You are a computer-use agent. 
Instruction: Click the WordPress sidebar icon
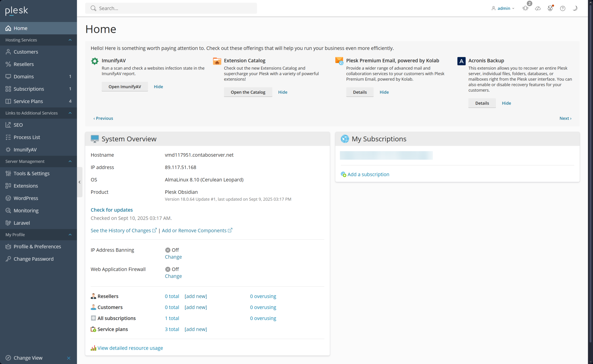(8, 198)
